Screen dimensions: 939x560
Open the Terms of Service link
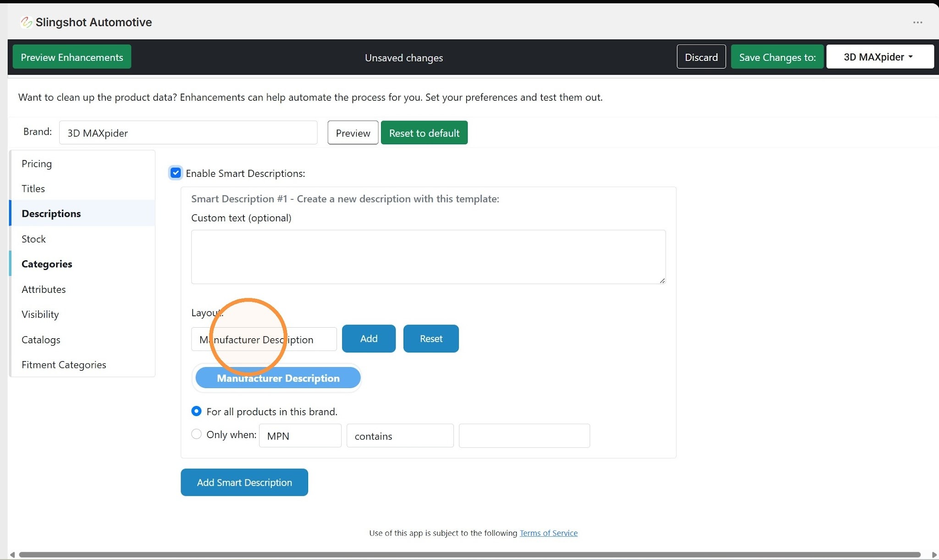coord(548,533)
